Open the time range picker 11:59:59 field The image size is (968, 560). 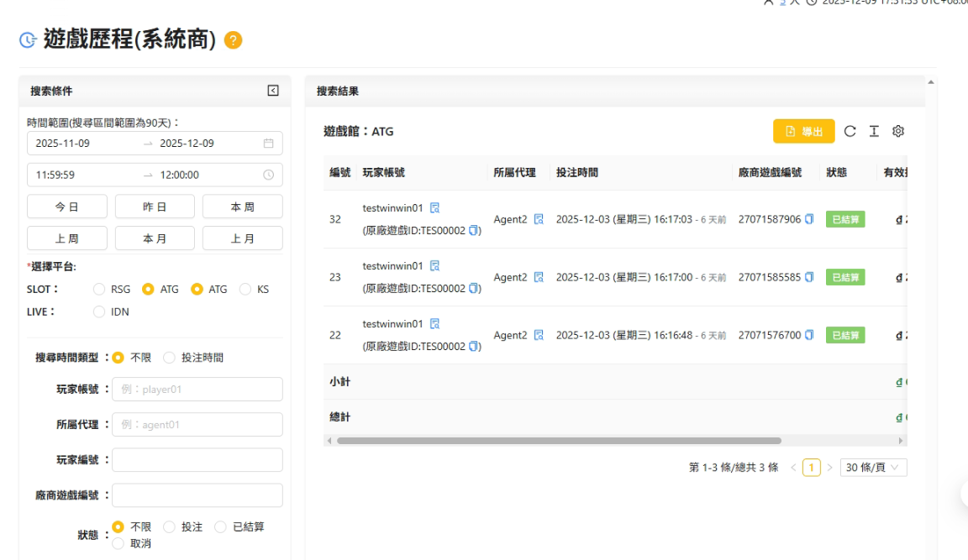84,175
